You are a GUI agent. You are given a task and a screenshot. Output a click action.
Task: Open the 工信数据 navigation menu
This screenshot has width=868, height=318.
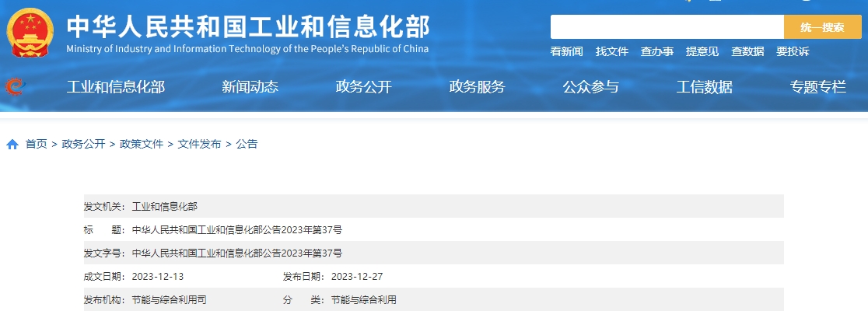click(704, 87)
